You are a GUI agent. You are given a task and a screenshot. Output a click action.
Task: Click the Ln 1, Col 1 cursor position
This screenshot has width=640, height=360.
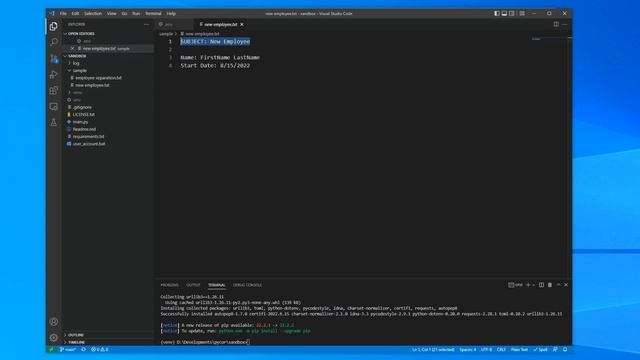(x=433, y=349)
